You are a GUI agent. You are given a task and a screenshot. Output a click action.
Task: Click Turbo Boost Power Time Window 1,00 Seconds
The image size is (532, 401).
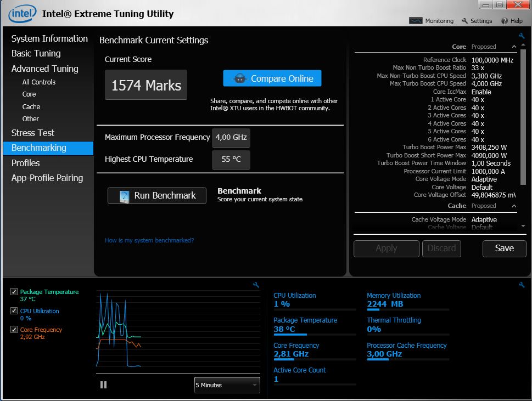point(491,163)
